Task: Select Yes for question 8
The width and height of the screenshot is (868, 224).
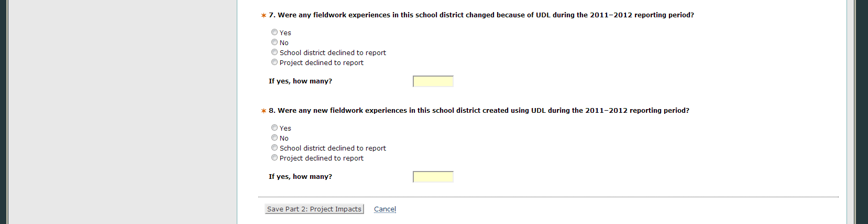Action: (x=274, y=128)
